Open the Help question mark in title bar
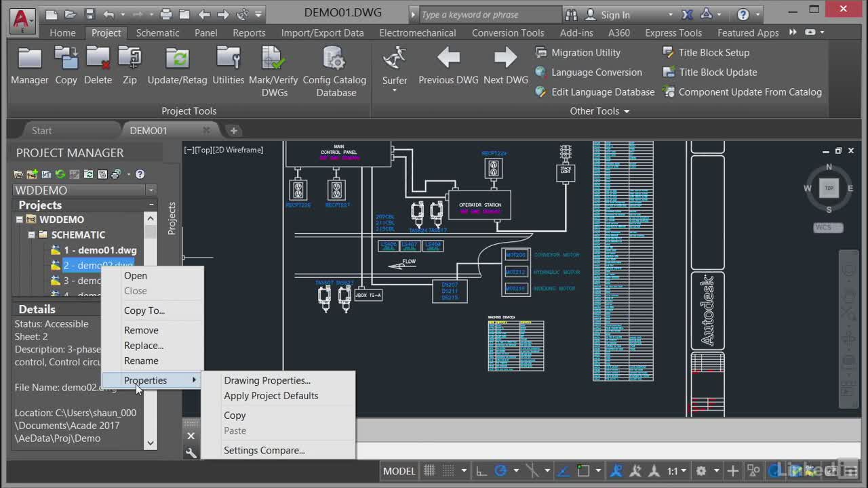The width and height of the screenshot is (868, 488). point(743,14)
